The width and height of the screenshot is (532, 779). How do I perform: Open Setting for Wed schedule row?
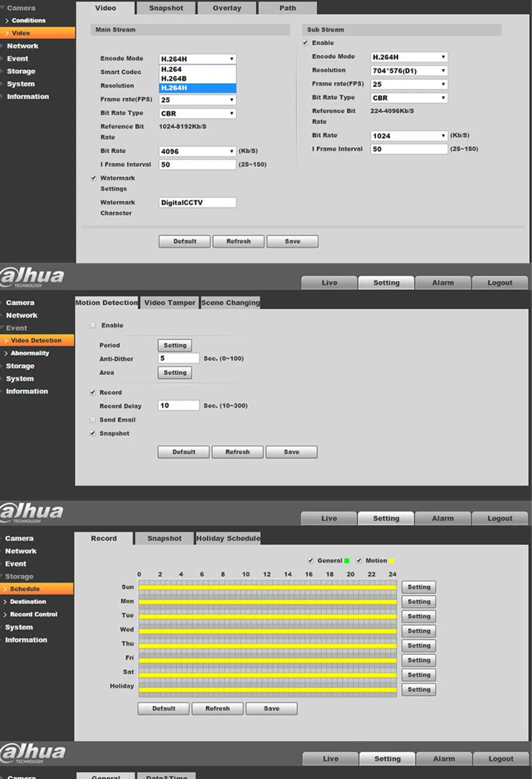click(x=419, y=631)
